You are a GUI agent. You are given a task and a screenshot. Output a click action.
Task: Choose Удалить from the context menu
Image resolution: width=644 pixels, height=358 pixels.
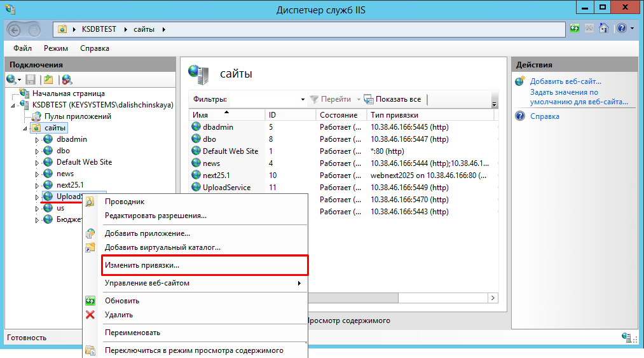point(195,314)
